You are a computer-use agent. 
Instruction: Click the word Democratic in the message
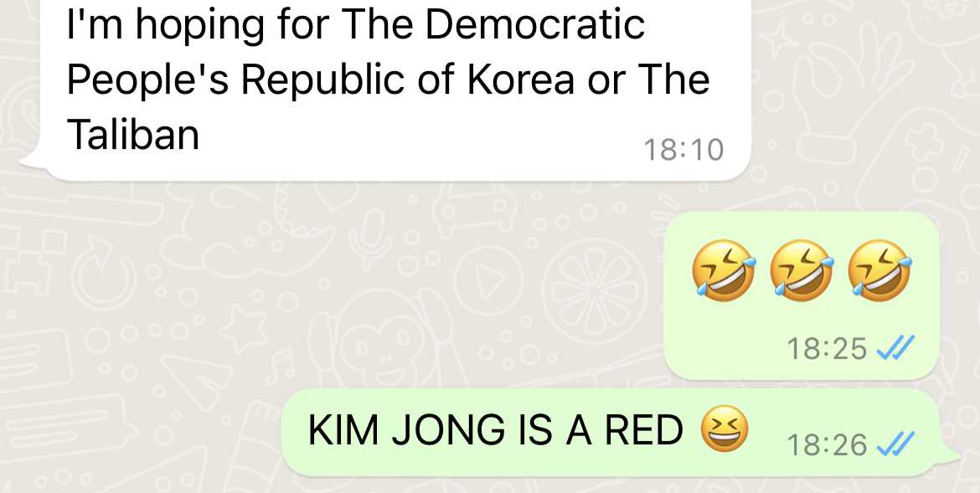pos(535,25)
